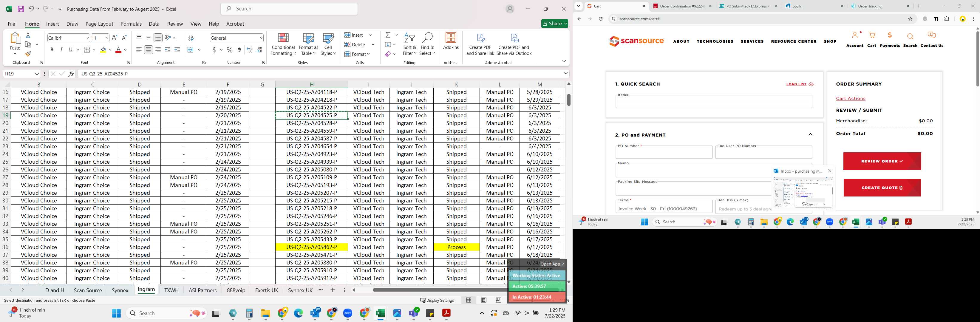Collapse the PO and PAYMENT section chevron

point(810,134)
